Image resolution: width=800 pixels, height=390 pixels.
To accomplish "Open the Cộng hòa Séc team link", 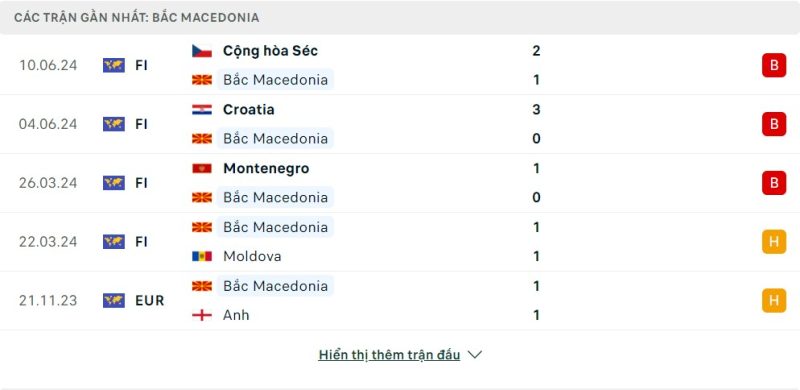I will [270, 51].
